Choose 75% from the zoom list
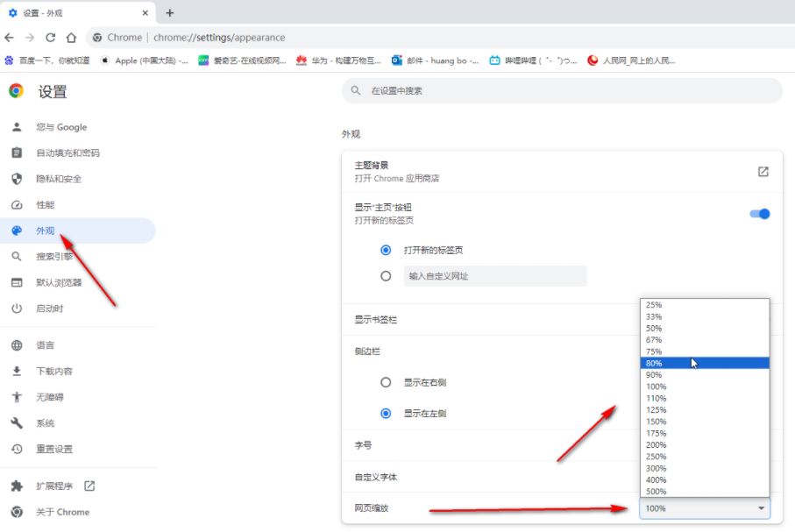This screenshot has height=532, width=795. (x=705, y=351)
